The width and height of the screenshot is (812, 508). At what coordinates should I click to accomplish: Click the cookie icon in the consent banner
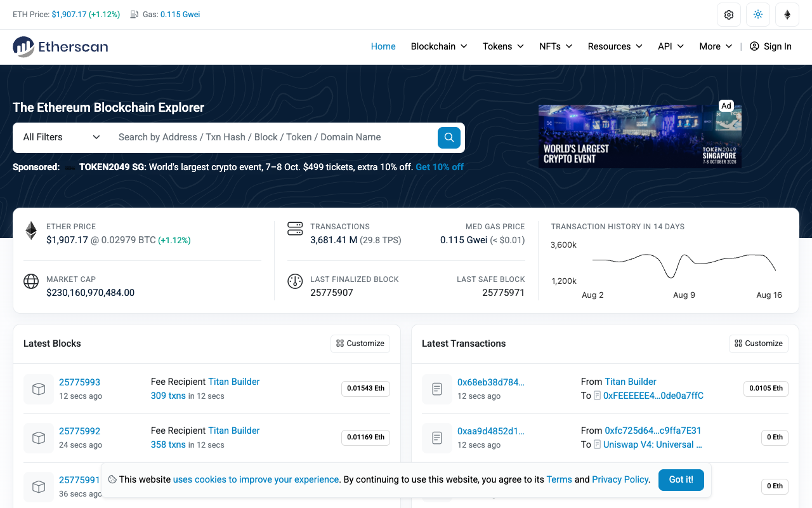(x=112, y=479)
